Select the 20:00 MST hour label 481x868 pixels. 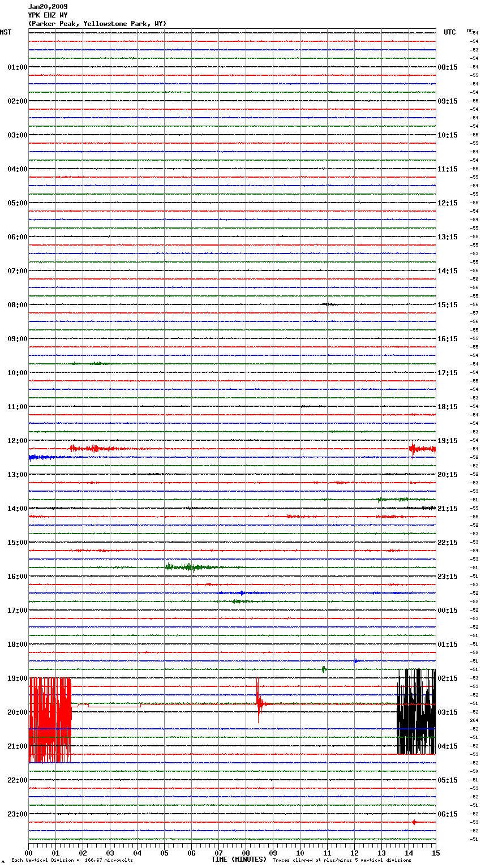[18, 712]
